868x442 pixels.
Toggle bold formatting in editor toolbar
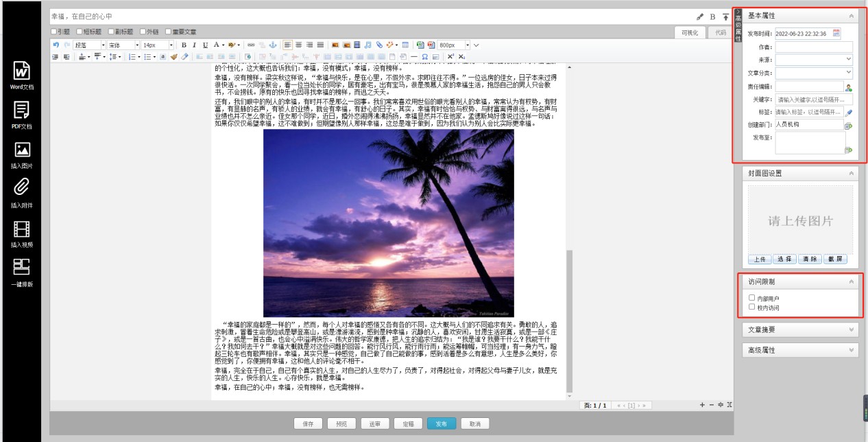coord(184,45)
